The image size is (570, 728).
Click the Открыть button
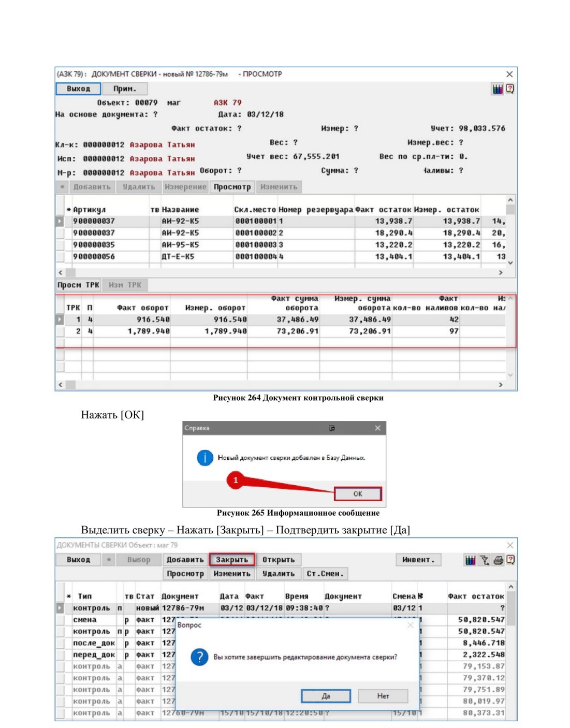tap(279, 560)
